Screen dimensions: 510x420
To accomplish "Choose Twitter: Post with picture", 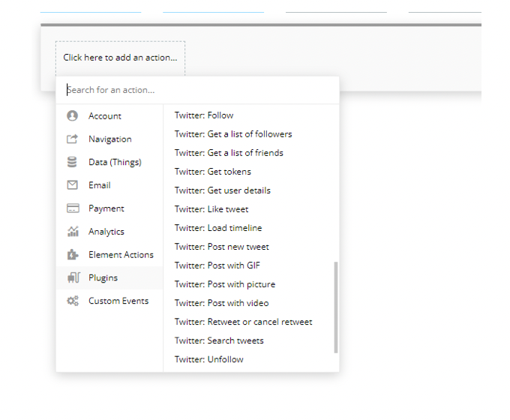I will (x=225, y=284).
